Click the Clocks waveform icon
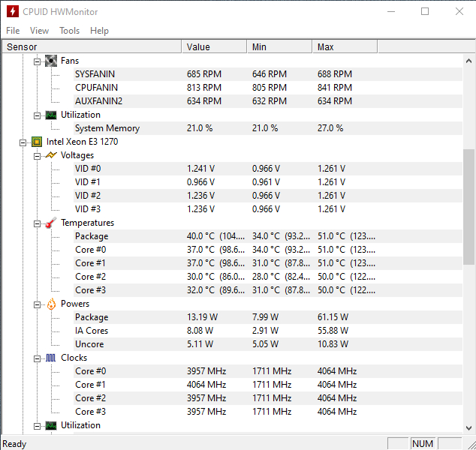Viewport: 476px width, 450px height. [x=51, y=358]
